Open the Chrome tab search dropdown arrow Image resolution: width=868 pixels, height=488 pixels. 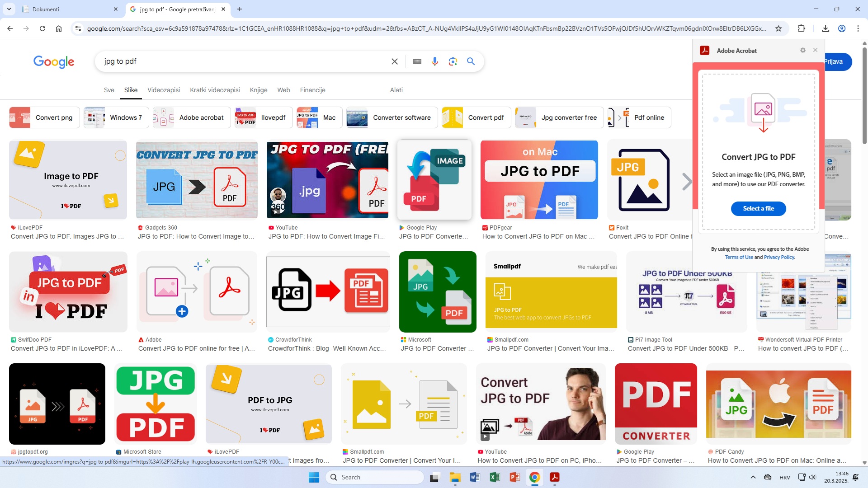pos(9,9)
